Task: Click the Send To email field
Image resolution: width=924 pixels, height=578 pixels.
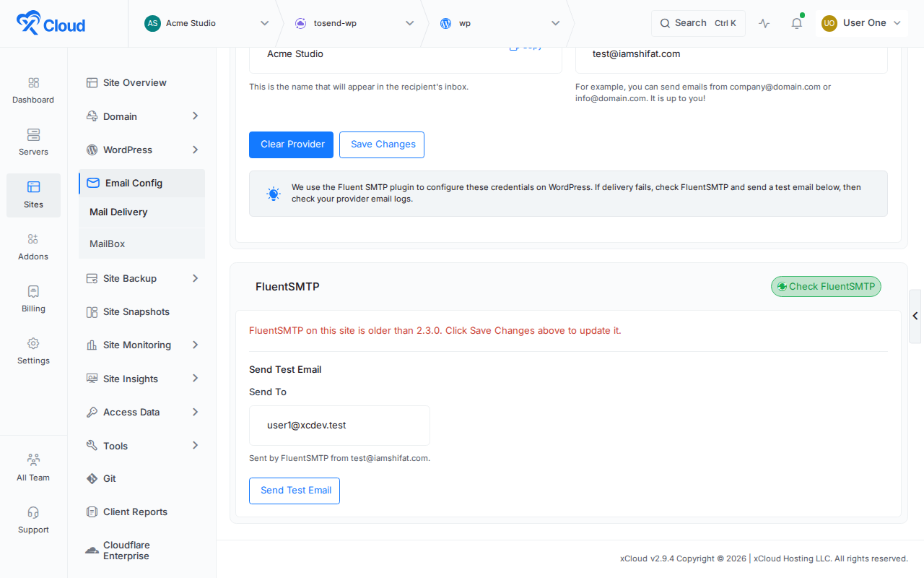Action: click(x=339, y=426)
